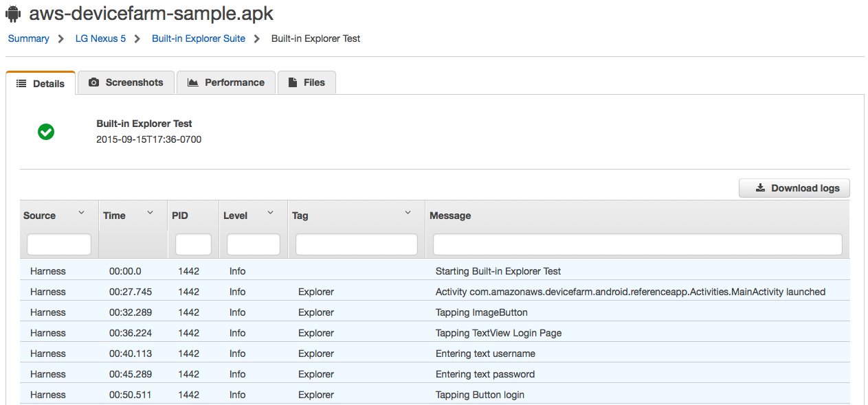Open the Performance tab
The image size is (868, 405).
(226, 82)
